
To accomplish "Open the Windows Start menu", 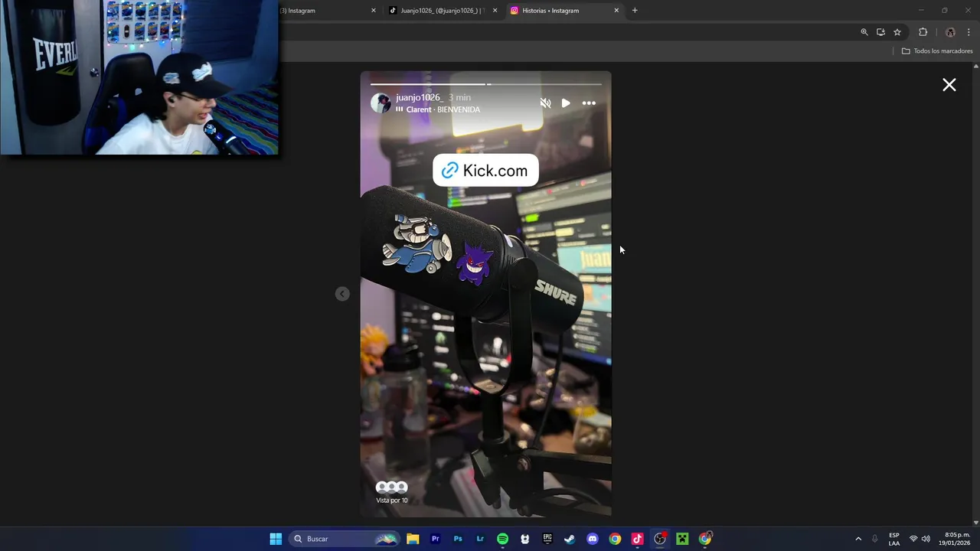I will [276, 539].
